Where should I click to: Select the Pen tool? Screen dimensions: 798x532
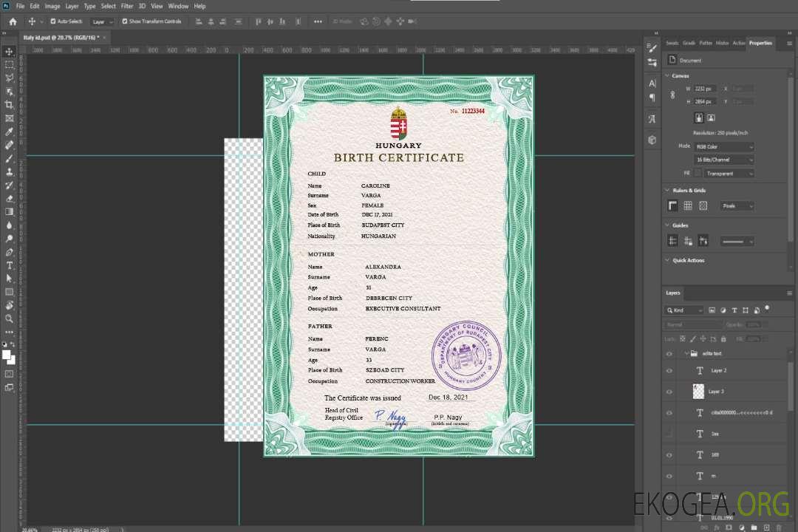click(9, 252)
